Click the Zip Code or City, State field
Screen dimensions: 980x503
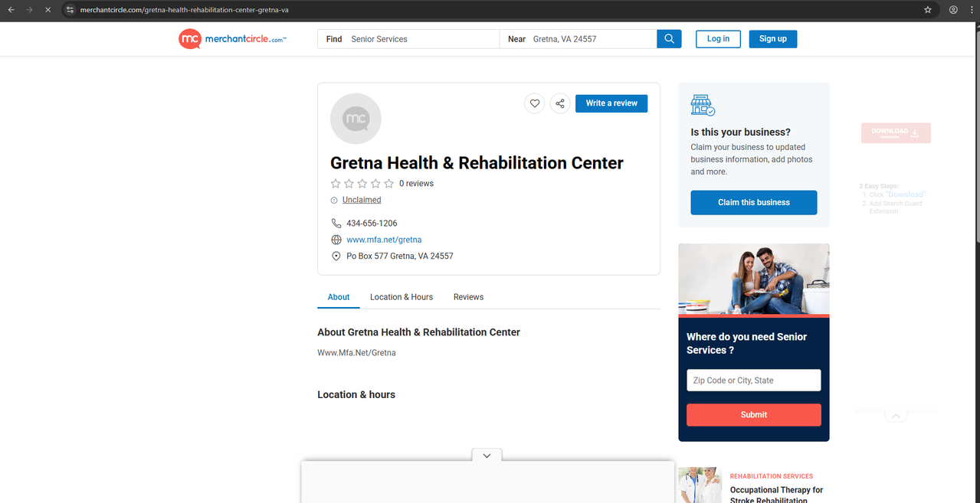pyautogui.click(x=754, y=381)
